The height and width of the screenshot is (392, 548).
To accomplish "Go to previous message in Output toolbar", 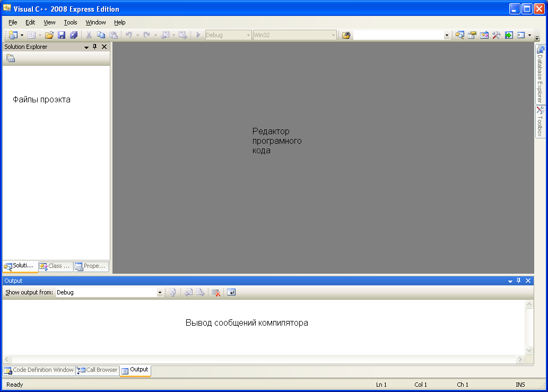I will 188,292.
